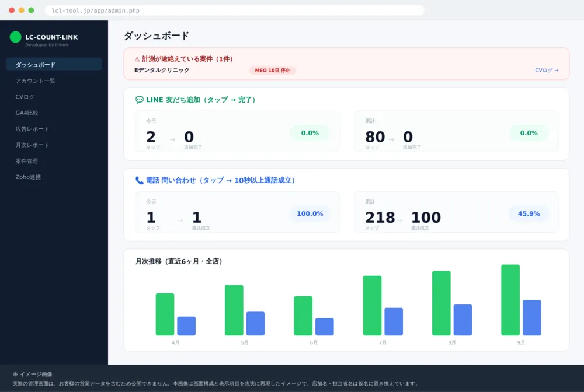The height and width of the screenshot is (392, 584).
Task: Click the 9月 axis label
Action: coord(521,342)
